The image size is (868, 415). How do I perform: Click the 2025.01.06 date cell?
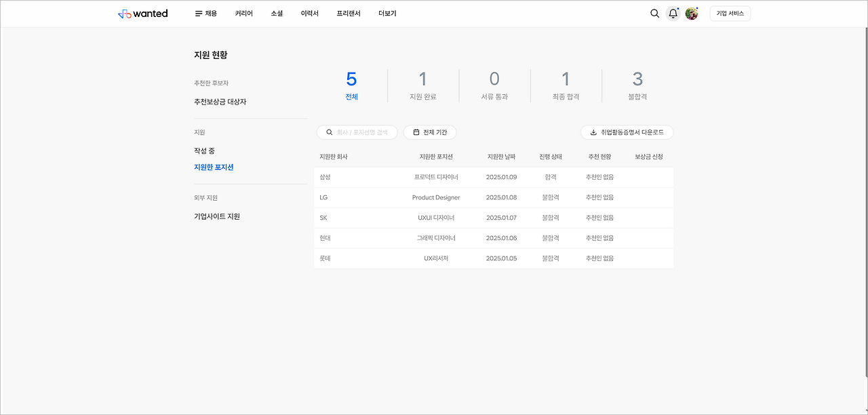coord(502,238)
